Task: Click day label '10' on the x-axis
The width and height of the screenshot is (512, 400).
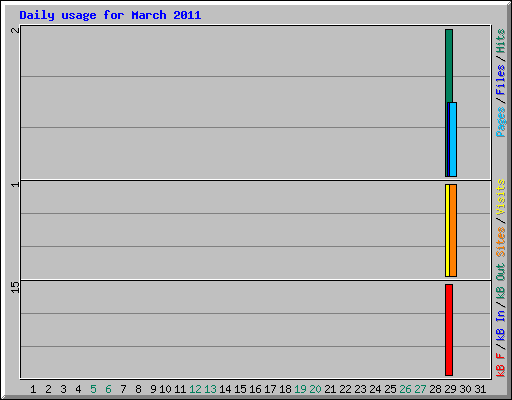Action: (x=165, y=389)
